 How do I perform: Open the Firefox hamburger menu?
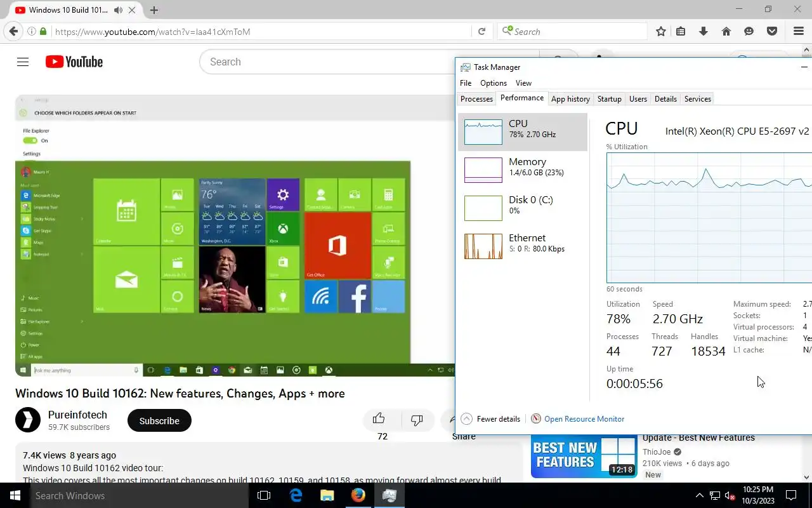[799, 31]
